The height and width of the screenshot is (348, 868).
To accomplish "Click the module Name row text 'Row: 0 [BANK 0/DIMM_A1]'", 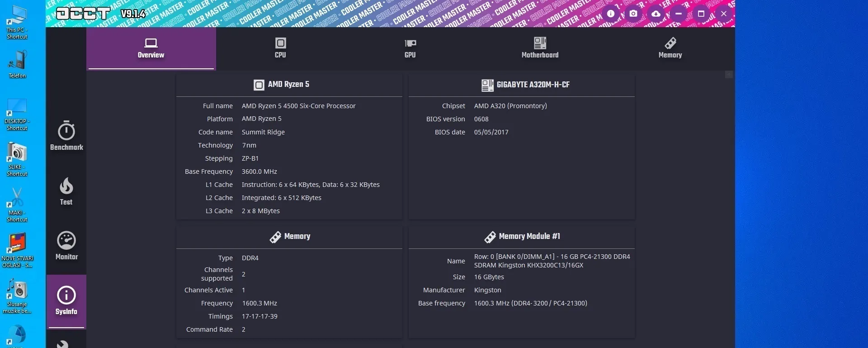I will [x=514, y=257].
